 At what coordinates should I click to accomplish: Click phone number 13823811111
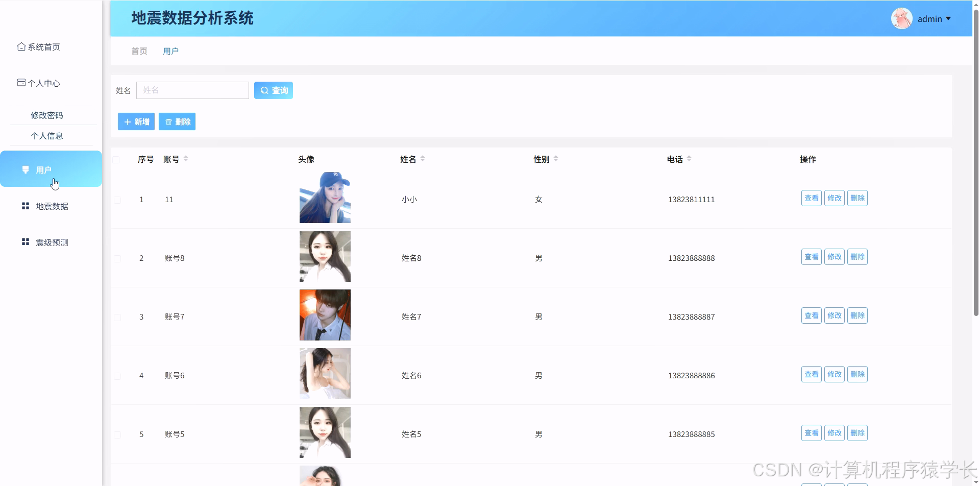(x=692, y=200)
